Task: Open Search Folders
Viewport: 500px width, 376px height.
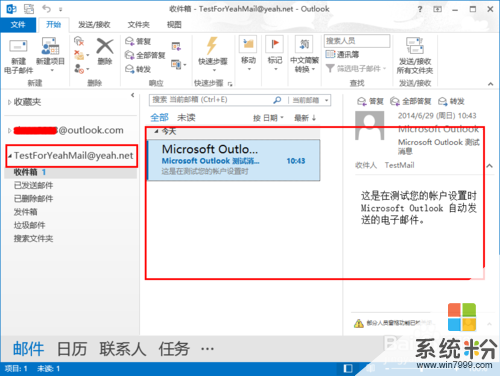Action: point(33,239)
